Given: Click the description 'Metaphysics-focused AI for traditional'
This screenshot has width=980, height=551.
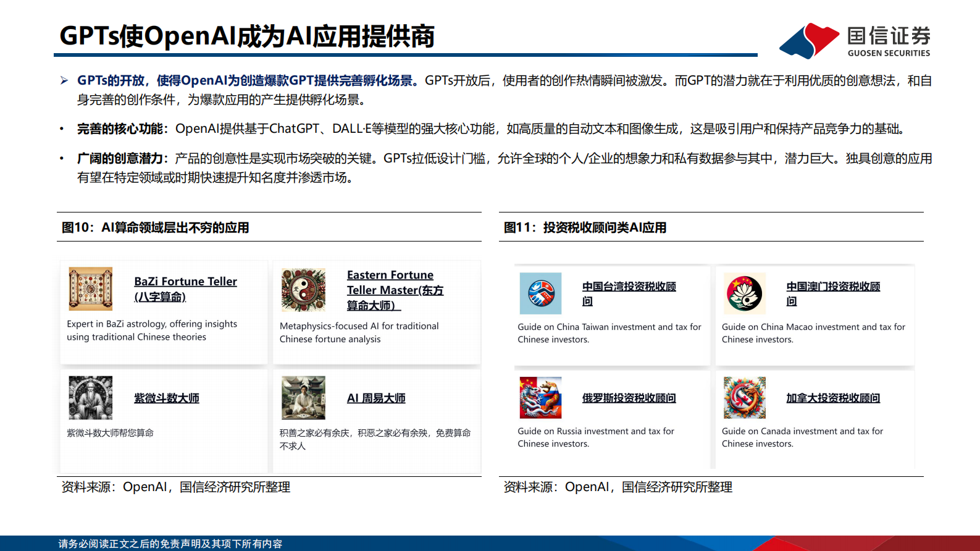Looking at the screenshot, I should (x=359, y=332).
